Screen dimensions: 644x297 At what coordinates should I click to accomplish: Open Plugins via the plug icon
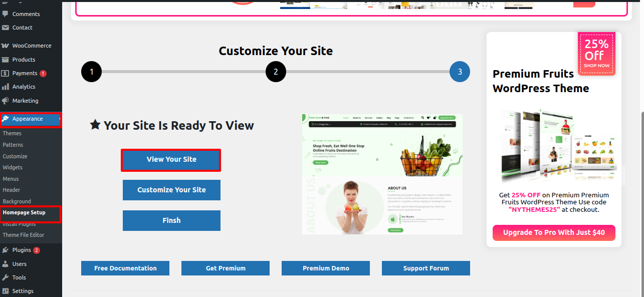[x=6, y=250]
